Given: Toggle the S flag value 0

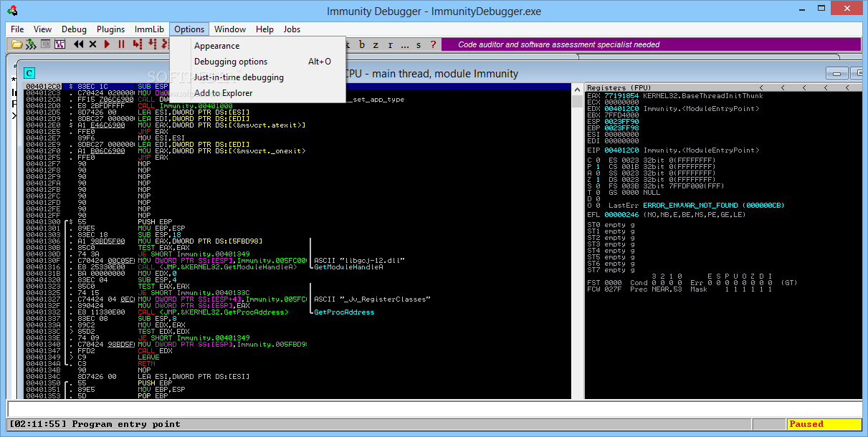Looking at the screenshot, I should click(597, 186).
